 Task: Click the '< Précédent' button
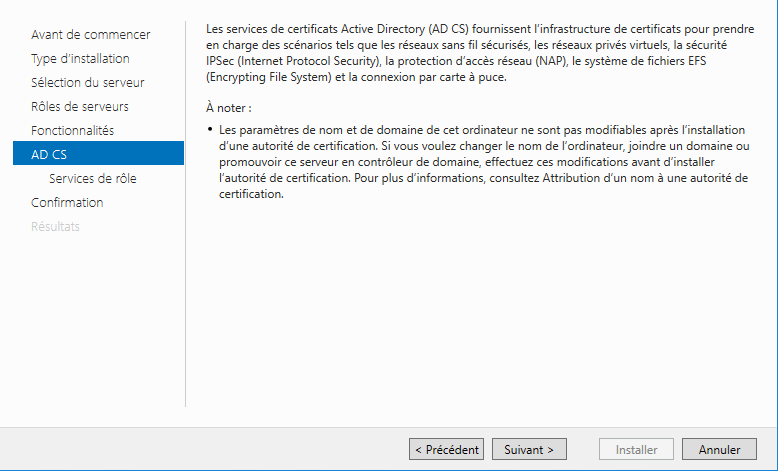(447, 449)
